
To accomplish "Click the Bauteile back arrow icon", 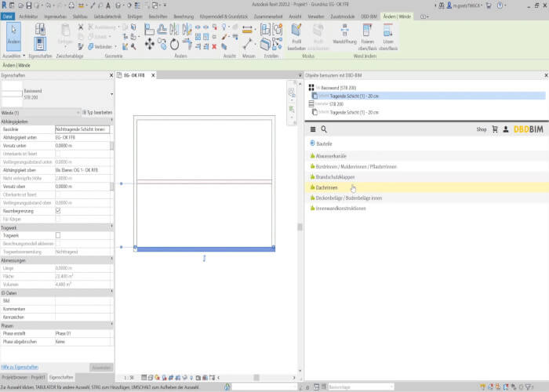I will 312,143.
